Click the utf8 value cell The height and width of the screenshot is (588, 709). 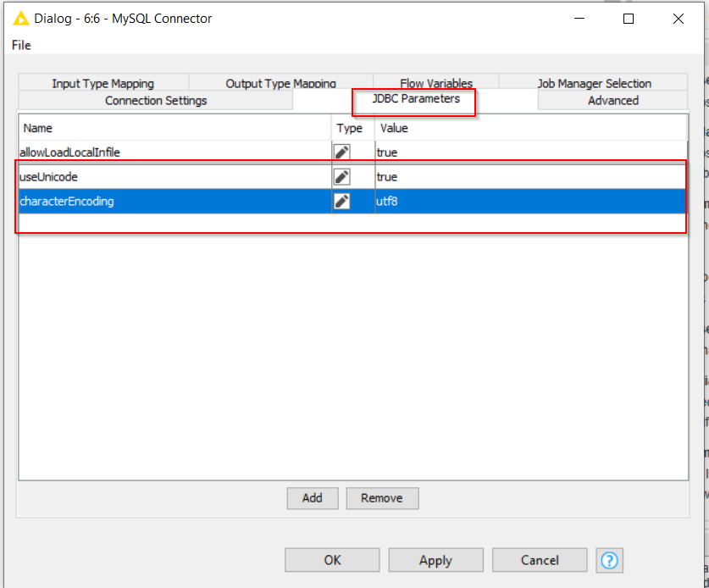click(529, 202)
